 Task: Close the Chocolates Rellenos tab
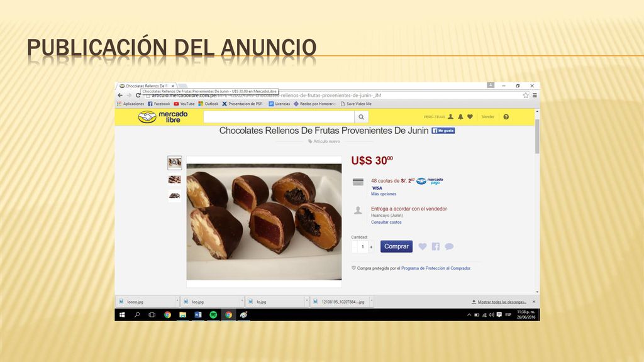click(x=173, y=85)
